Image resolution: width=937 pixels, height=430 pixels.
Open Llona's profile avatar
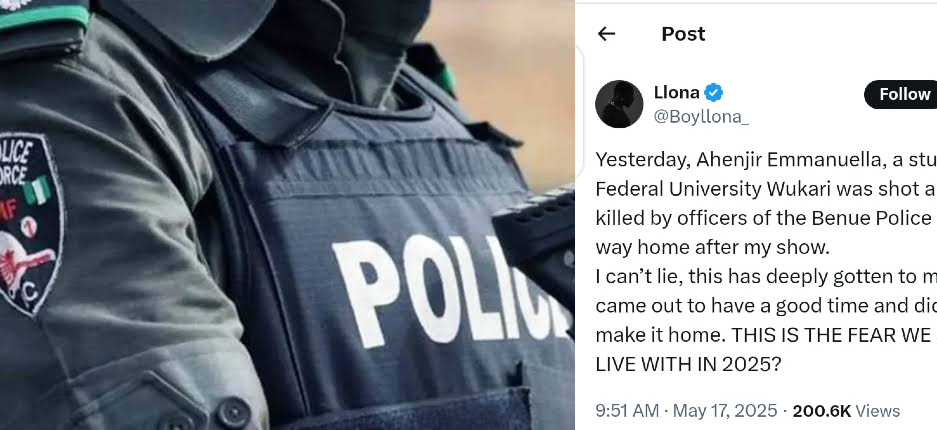point(618,104)
